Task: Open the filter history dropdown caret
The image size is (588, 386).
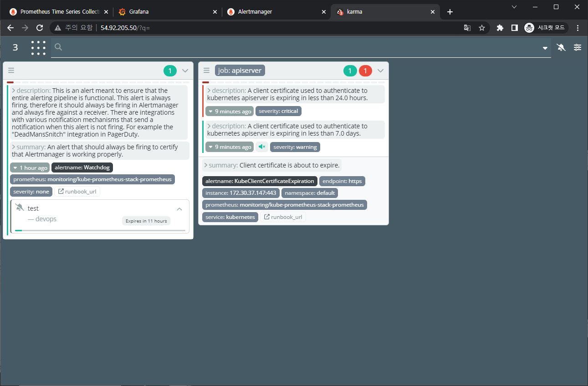Action: click(x=545, y=48)
